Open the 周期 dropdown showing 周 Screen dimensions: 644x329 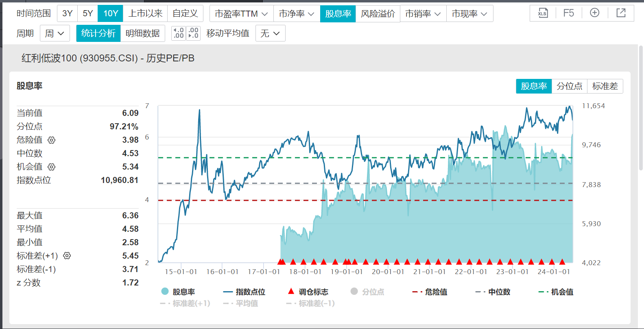click(x=55, y=33)
